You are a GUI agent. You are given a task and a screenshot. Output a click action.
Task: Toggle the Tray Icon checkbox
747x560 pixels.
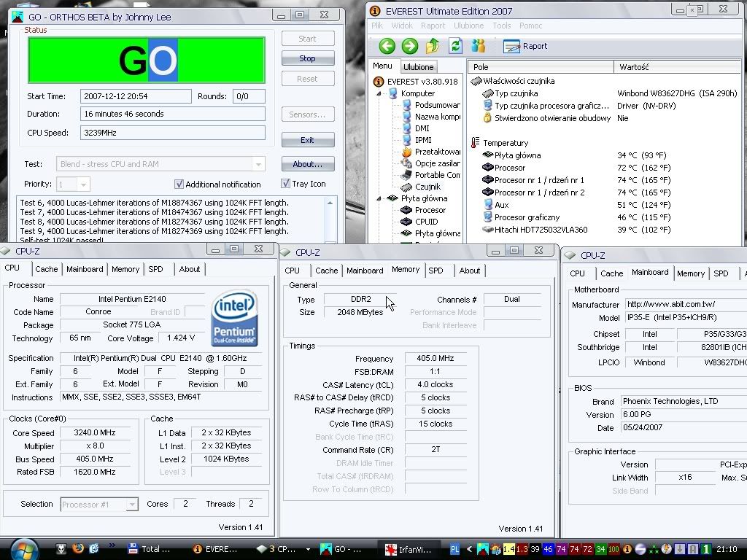tap(285, 184)
